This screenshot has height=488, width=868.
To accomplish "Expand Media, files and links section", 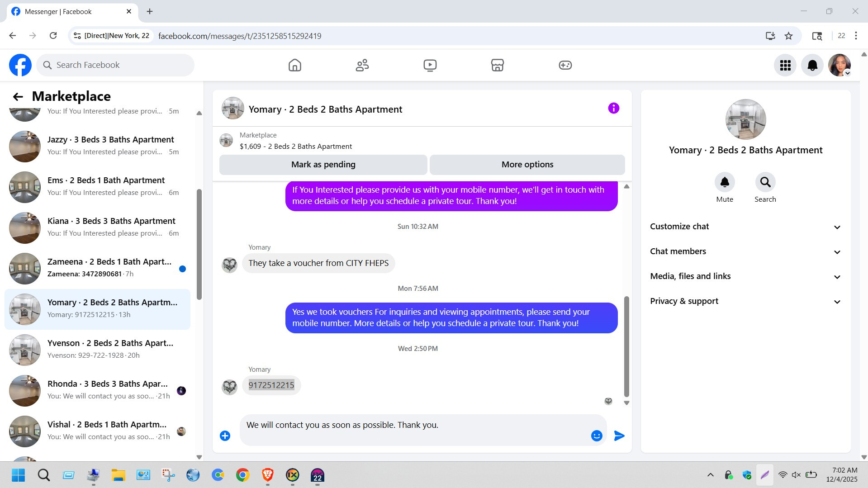I will (745, 276).
